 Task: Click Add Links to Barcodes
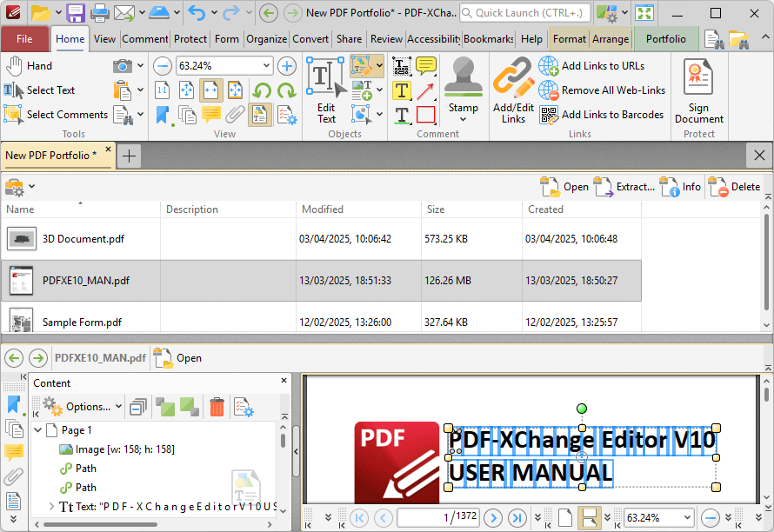(601, 115)
